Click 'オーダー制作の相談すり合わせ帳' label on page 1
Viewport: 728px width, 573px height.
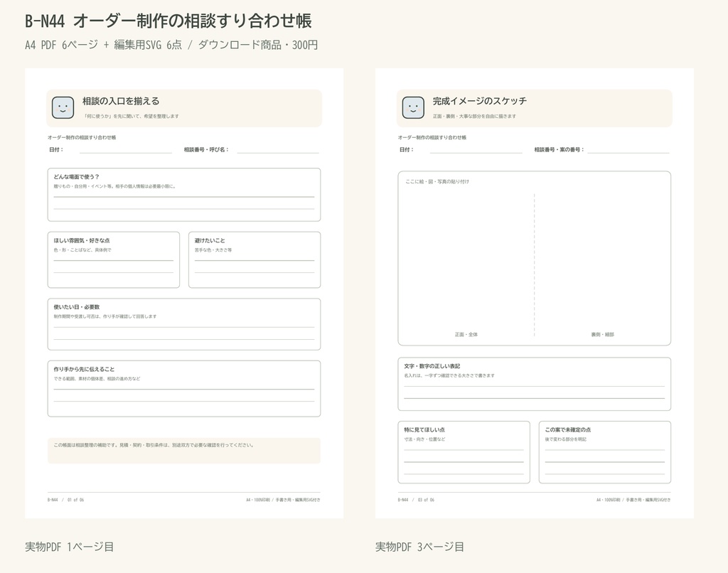click(82, 137)
